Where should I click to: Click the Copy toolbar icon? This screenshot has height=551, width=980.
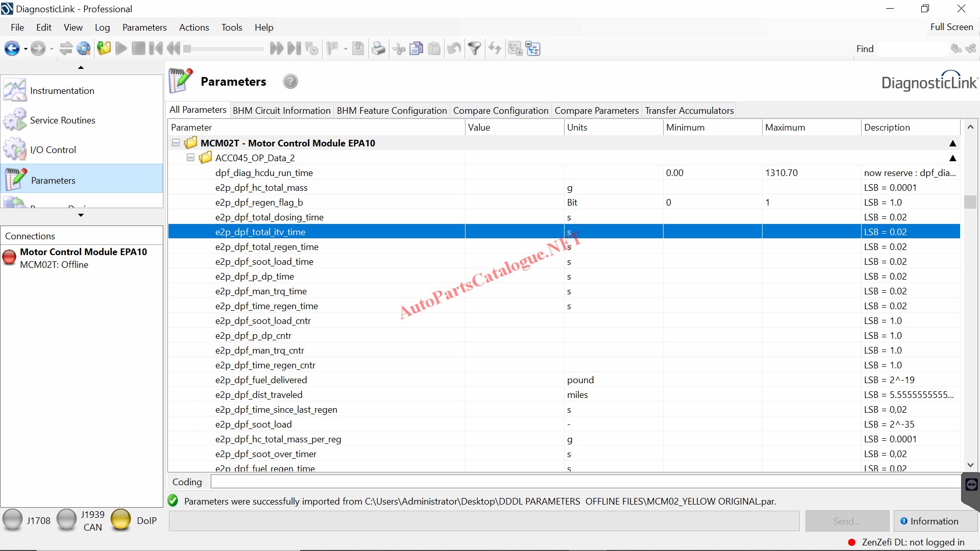click(x=416, y=49)
